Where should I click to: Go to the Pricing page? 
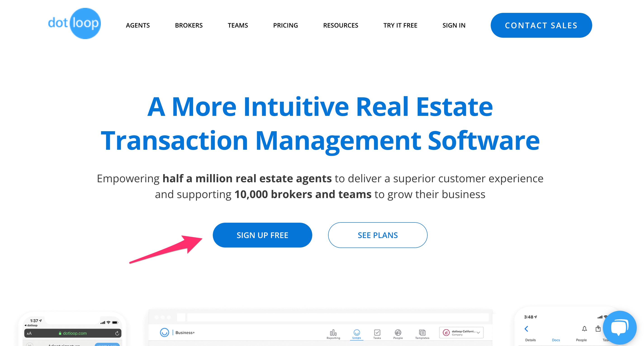coord(286,25)
